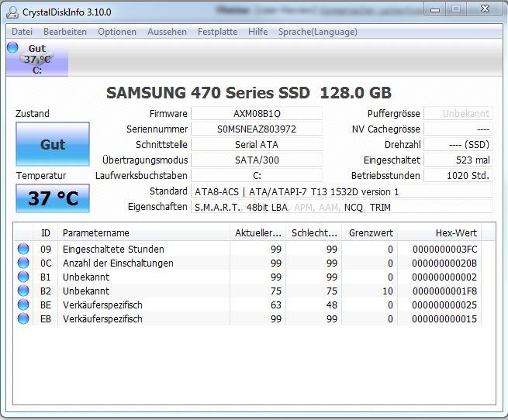
Task: Click the Grenzwert column header
Action: [x=370, y=232]
